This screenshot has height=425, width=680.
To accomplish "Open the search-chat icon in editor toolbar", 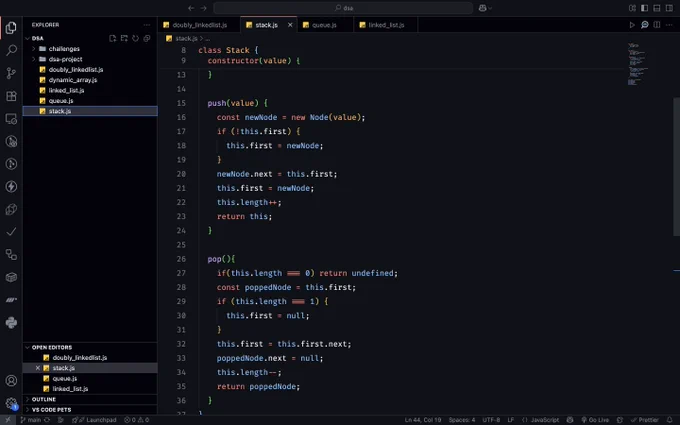I will click(x=644, y=25).
